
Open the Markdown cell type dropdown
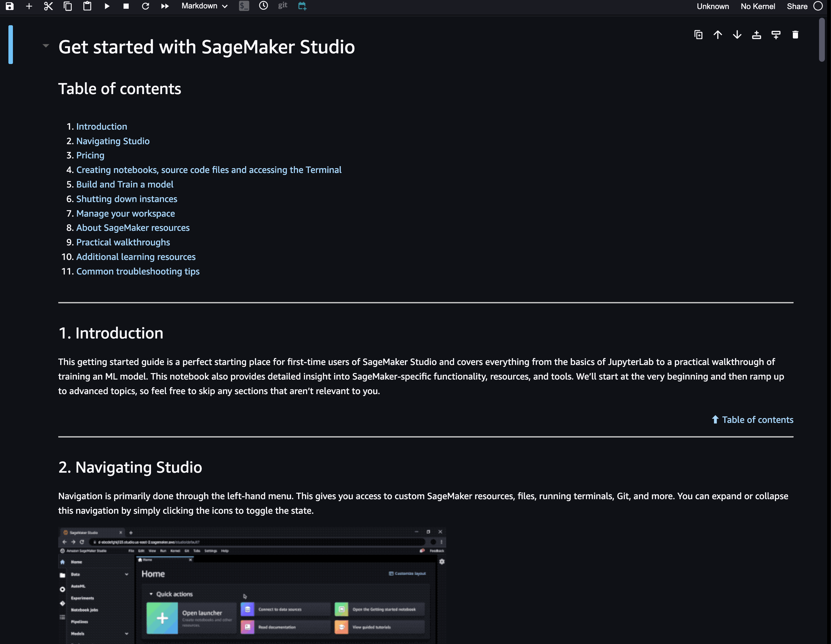[204, 6]
